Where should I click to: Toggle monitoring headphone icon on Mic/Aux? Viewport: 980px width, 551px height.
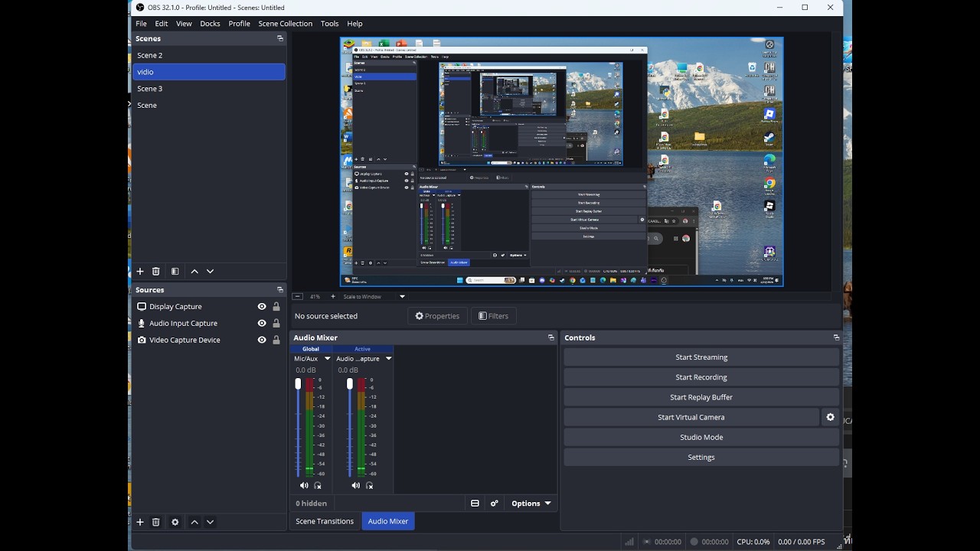point(318,485)
